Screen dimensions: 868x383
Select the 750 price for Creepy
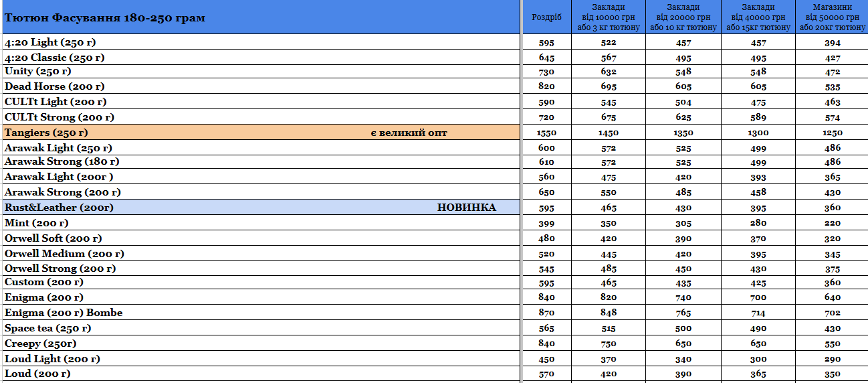click(609, 343)
